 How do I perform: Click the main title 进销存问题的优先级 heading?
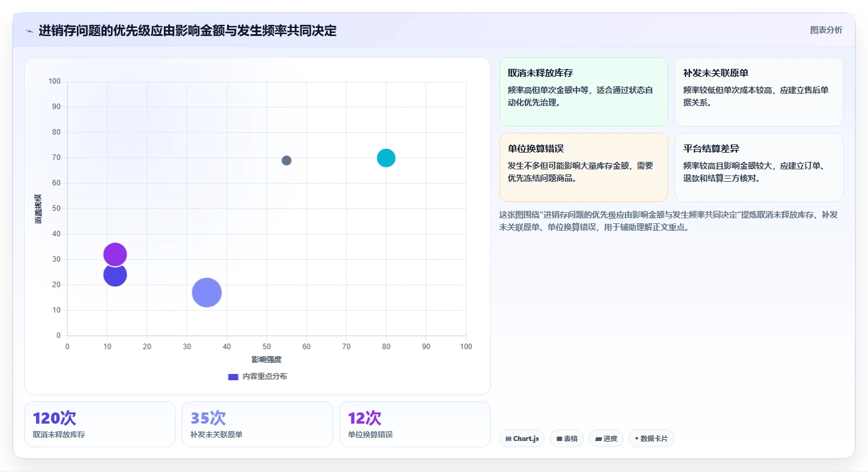point(187,31)
